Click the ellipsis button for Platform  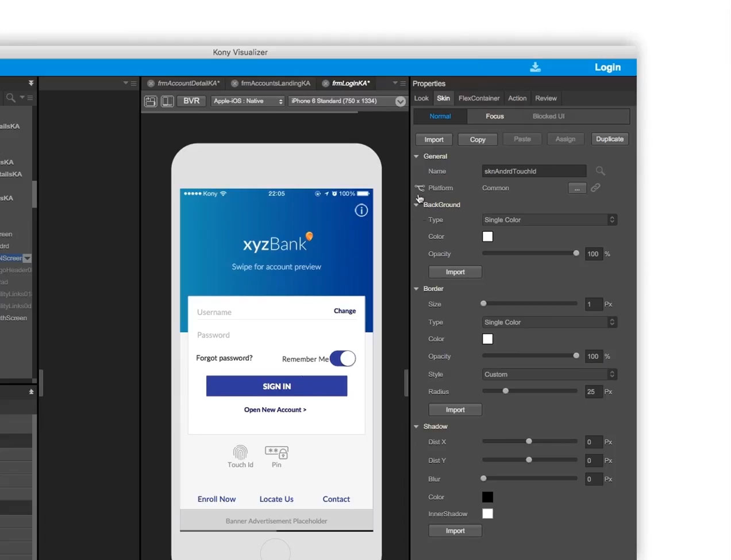click(x=577, y=188)
